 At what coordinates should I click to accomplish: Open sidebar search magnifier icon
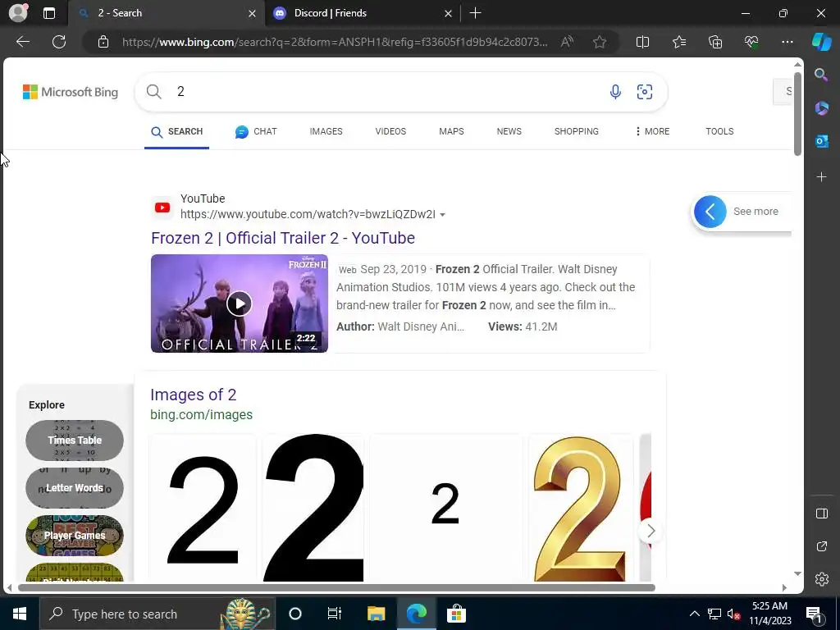click(x=821, y=75)
